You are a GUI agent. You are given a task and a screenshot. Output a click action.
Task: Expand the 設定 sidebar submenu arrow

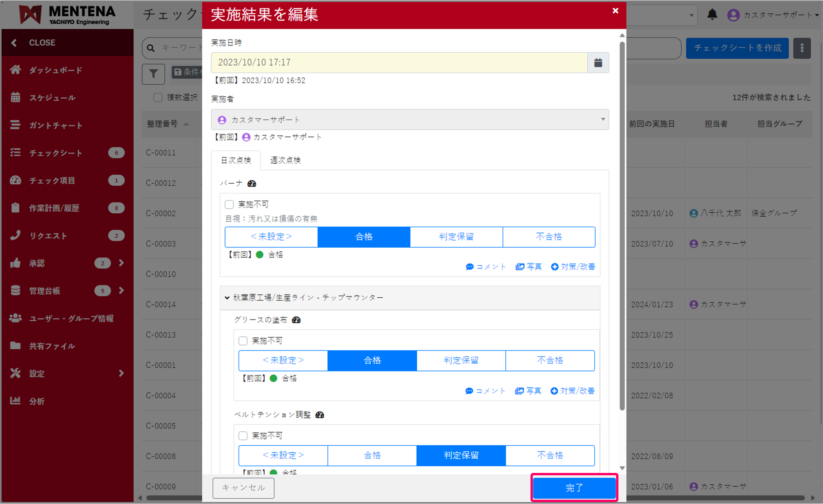121,373
